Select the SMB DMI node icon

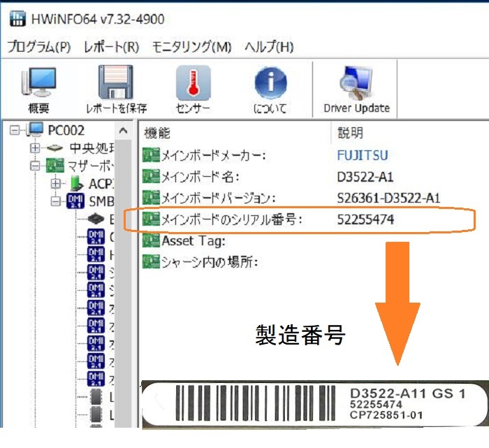75,201
